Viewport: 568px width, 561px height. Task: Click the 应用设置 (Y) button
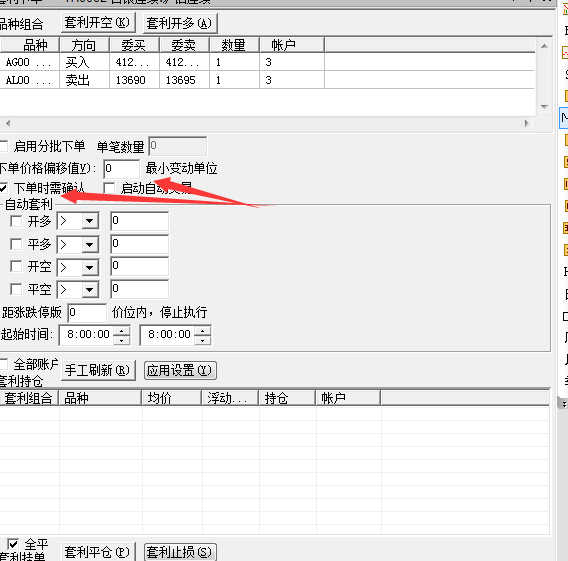(180, 370)
